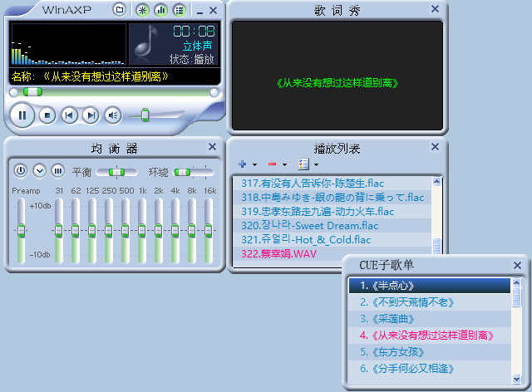Select 319.忠孝东路走九遍-动力火车.flac
This screenshot has width=532, height=392.
point(332,212)
